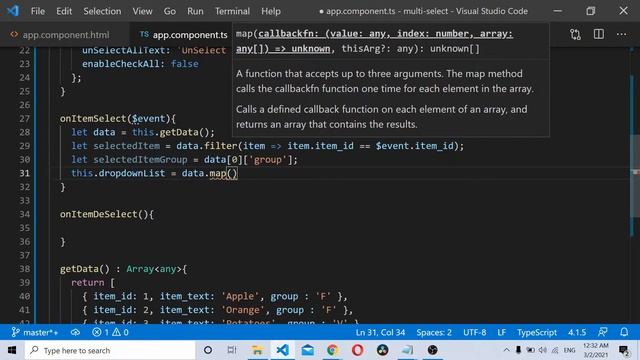Open the Selection menu
Screen dimensions: 640x360
pos(102,11)
